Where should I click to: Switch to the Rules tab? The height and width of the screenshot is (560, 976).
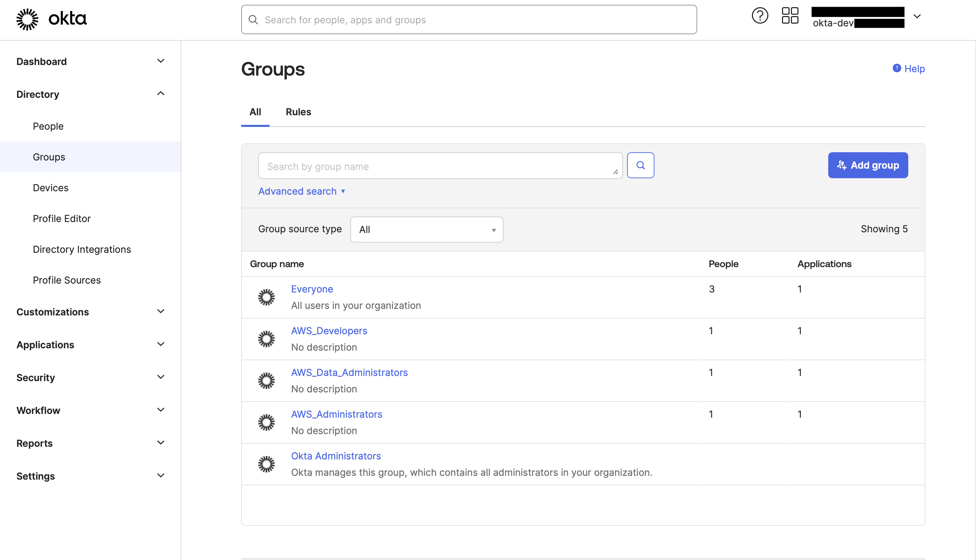(x=298, y=112)
